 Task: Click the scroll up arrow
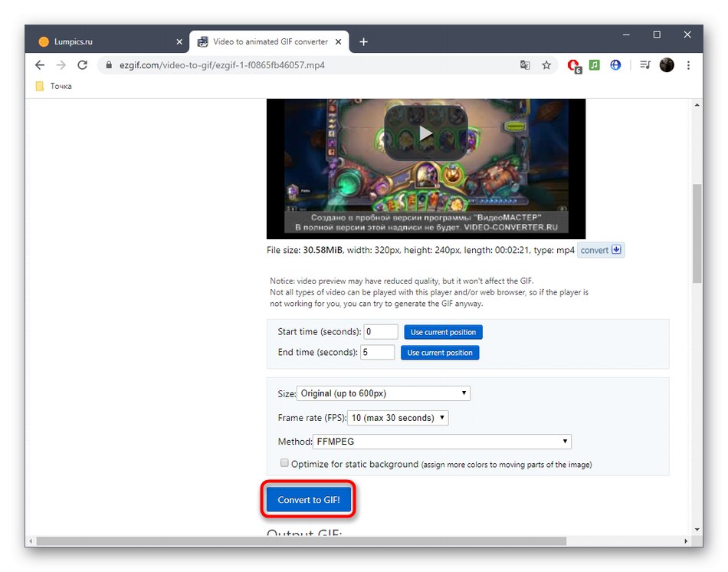697,105
